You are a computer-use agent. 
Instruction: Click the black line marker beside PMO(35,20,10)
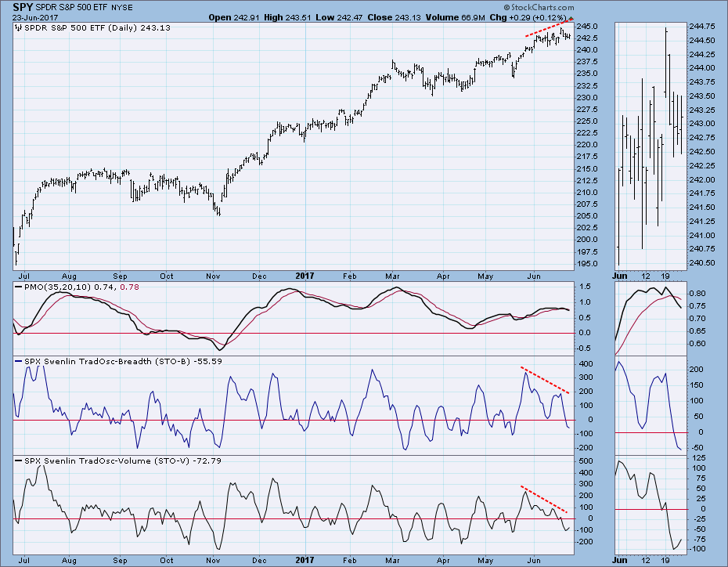coord(19,287)
